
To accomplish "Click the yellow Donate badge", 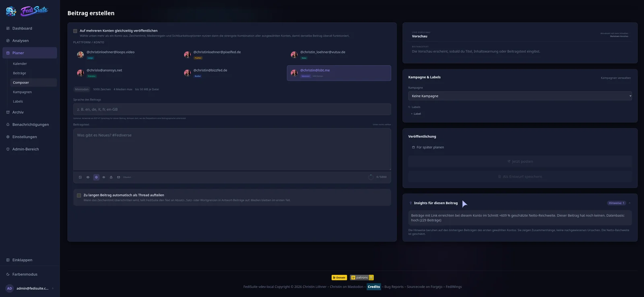I will pos(339,278).
